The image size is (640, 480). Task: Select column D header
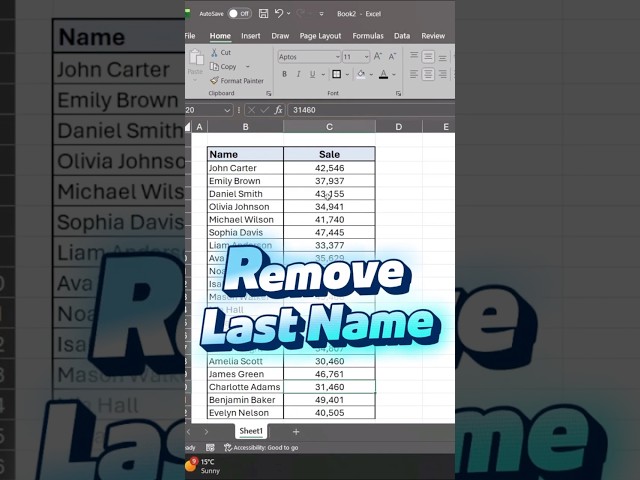[399, 127]
